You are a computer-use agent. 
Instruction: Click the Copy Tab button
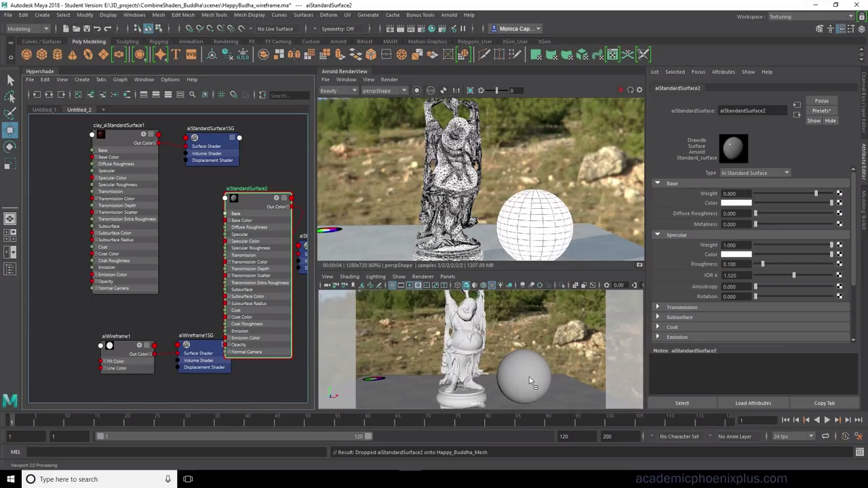[x=824, y=403]
